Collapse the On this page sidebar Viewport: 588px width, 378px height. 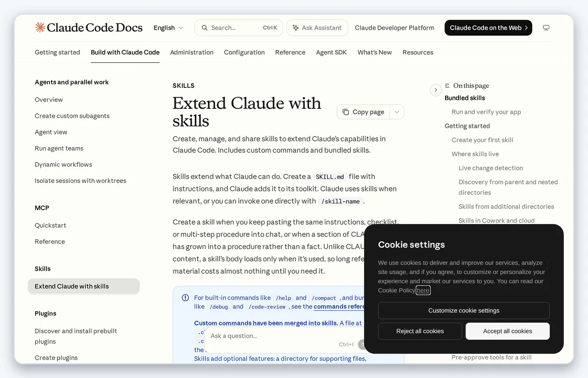coord(436,90)
